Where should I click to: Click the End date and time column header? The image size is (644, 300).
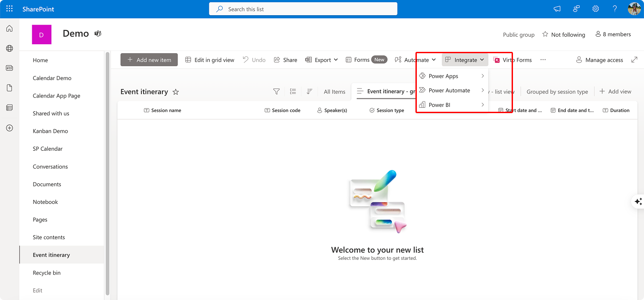[x=572, y=110]
